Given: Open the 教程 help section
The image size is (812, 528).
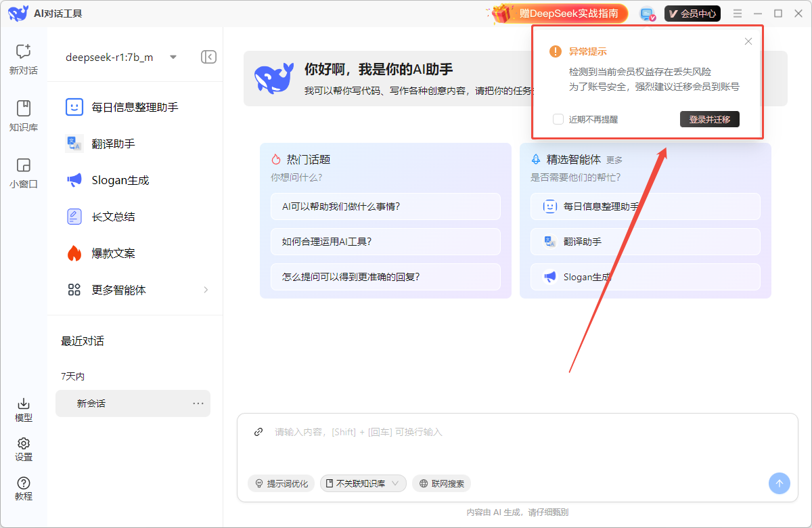Looking at the screenshot, I should (23, 489).
